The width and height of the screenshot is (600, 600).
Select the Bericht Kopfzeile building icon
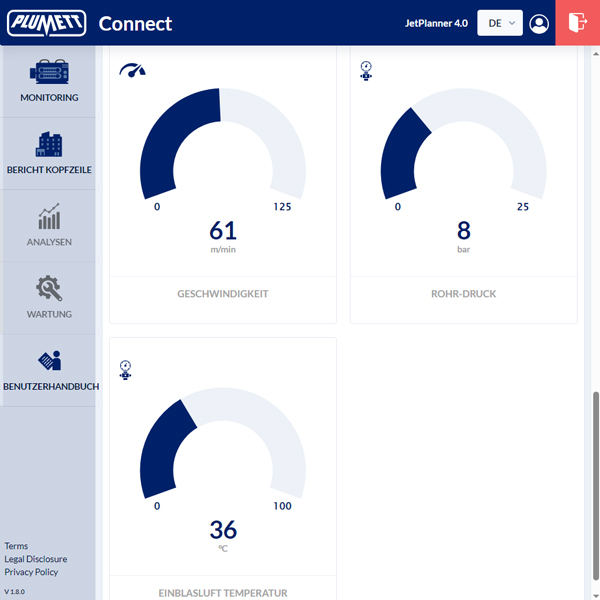click(49, 144)
